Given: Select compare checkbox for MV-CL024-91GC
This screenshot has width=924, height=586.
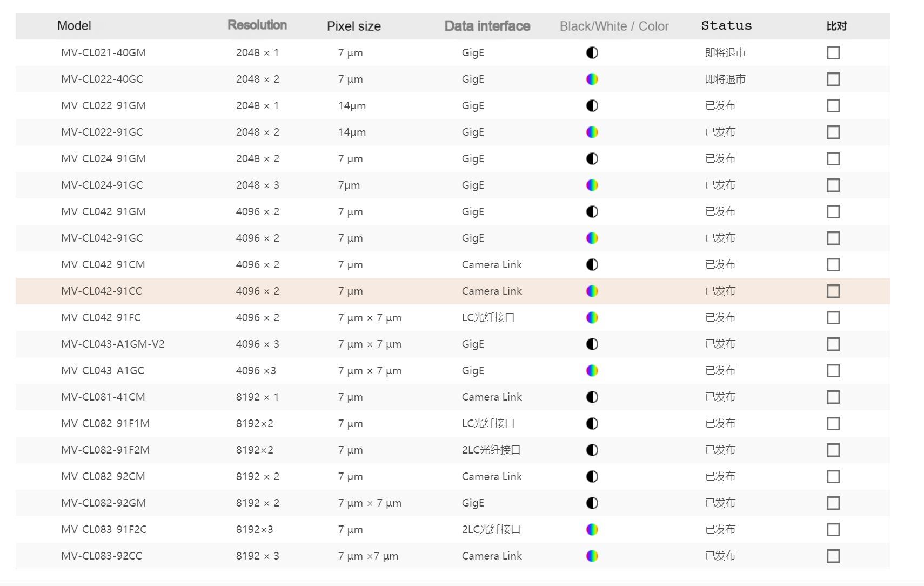Looking at the screenshot, I should coord(833,185).
